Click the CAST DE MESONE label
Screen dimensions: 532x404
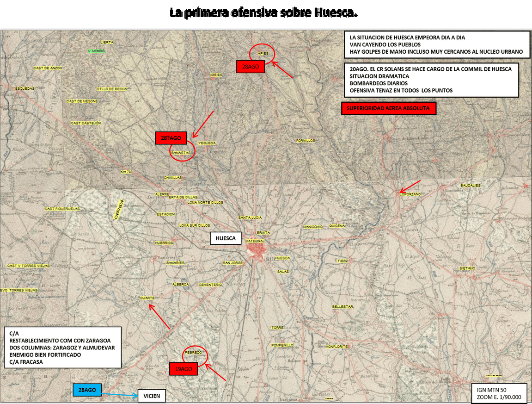point(82,101)
